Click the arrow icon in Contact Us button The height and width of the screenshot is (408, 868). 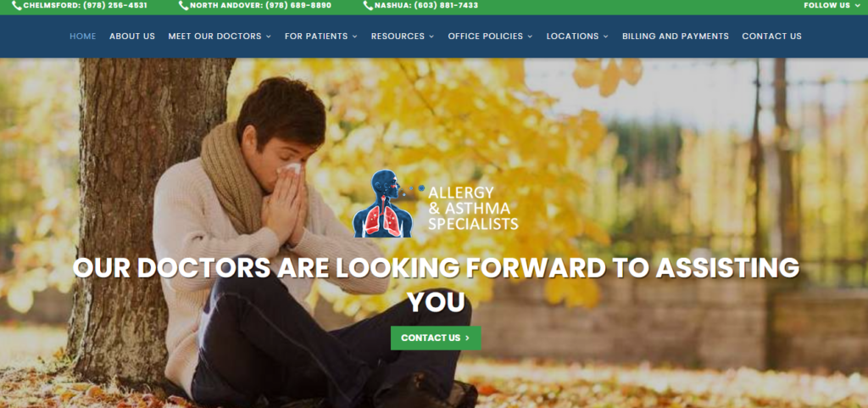coord(468,338)
